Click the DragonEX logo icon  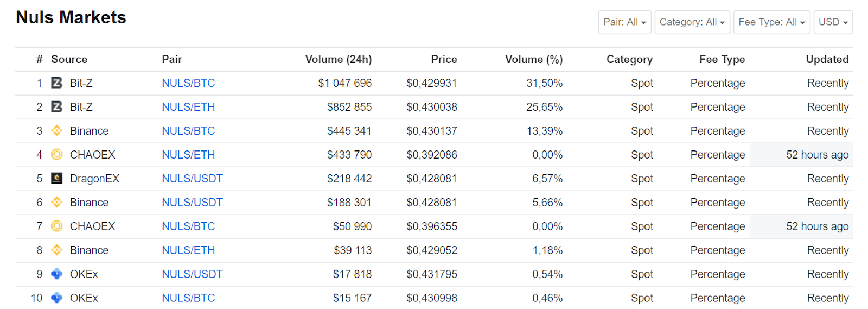pos(56,179)
